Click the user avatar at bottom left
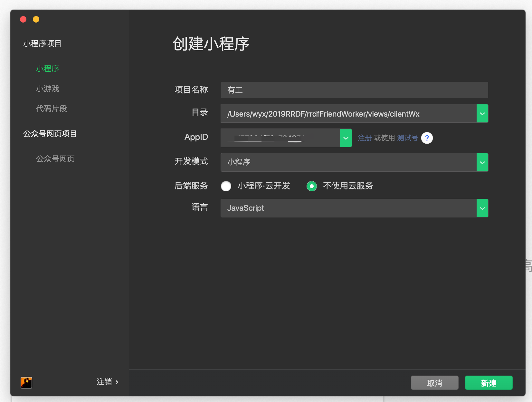 (x=26, y=382)
